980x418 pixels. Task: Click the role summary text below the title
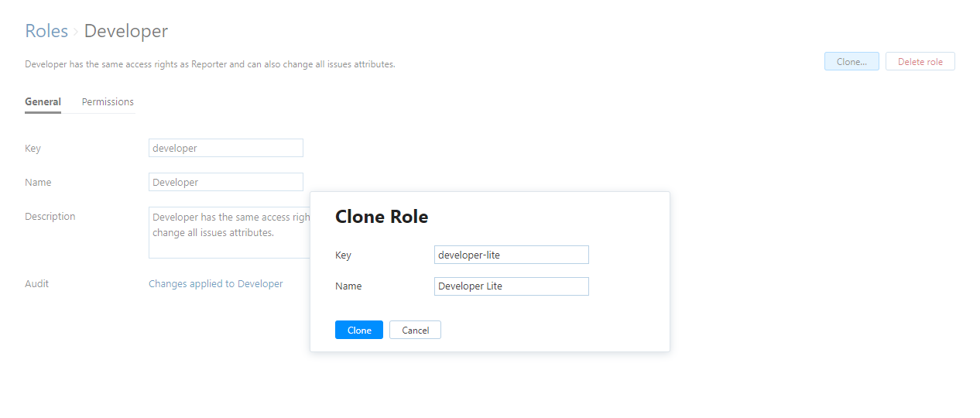pyautogui.click(x=210, y=64)
